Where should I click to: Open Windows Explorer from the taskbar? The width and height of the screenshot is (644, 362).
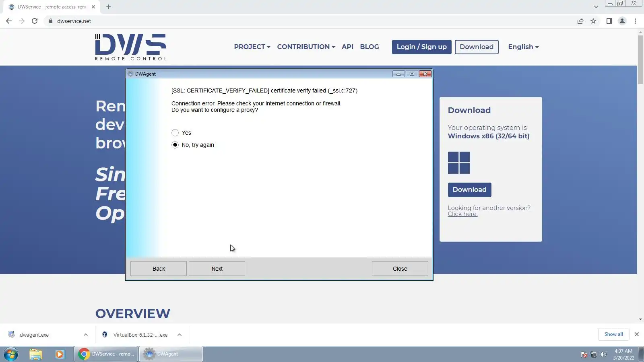35,354
